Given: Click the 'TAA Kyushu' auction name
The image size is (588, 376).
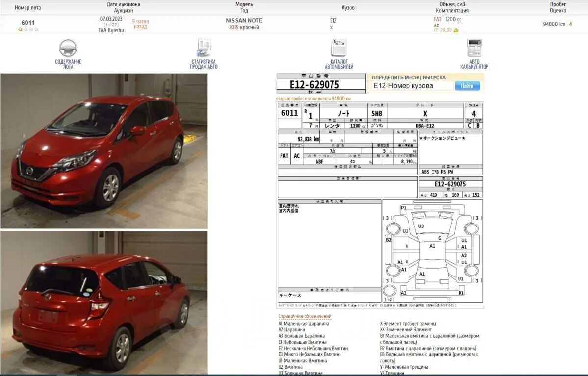Looking at the screenshot, I should (x=111, y=30).
